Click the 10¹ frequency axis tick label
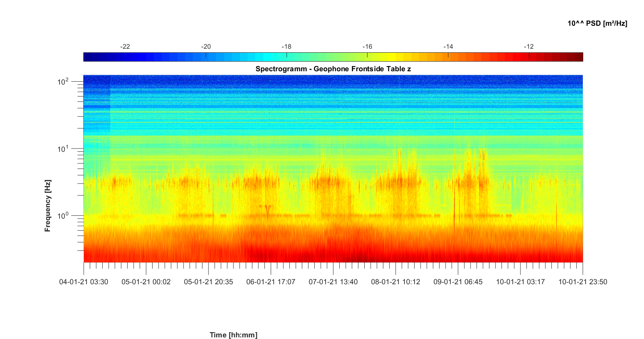644x339 pixels. point(63,149)
